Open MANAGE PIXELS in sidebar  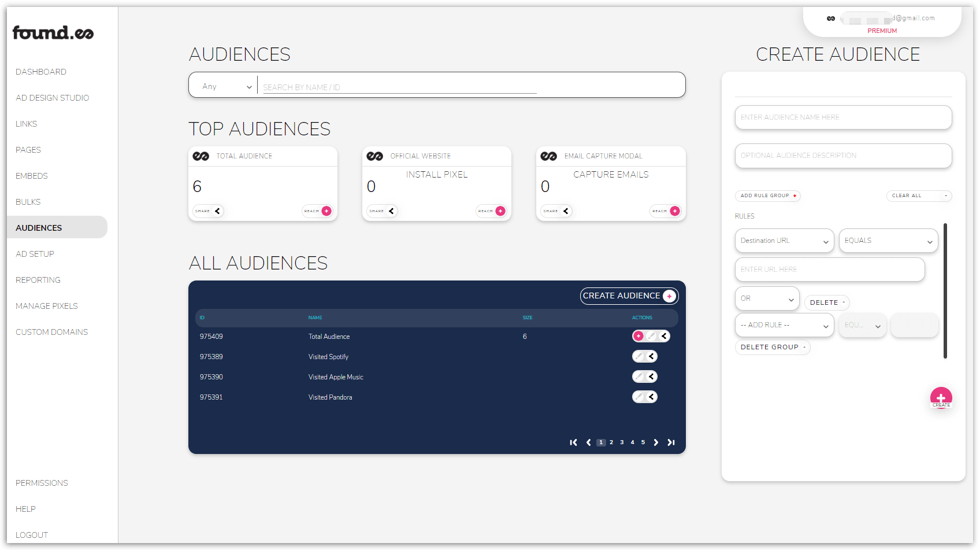pos(47,306)
